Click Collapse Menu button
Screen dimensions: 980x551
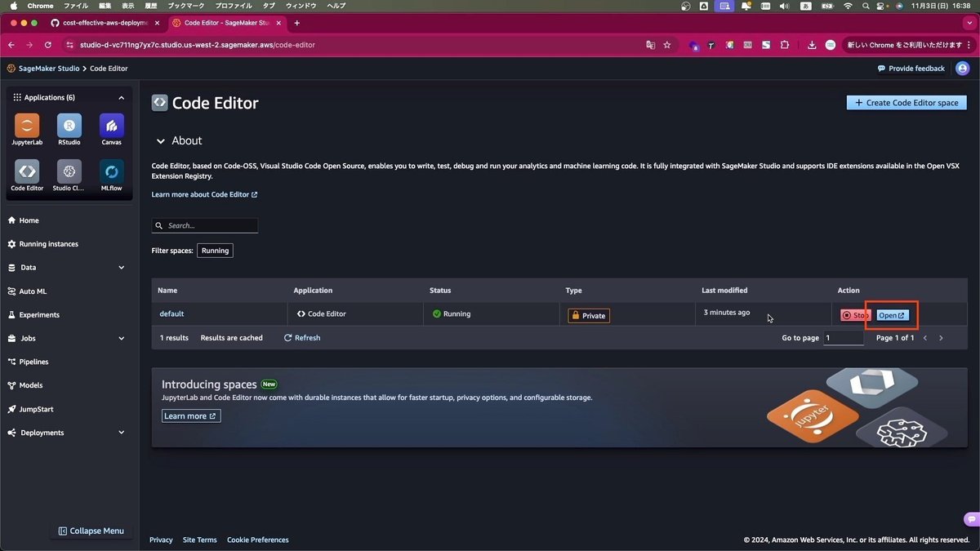pos(91,531)
